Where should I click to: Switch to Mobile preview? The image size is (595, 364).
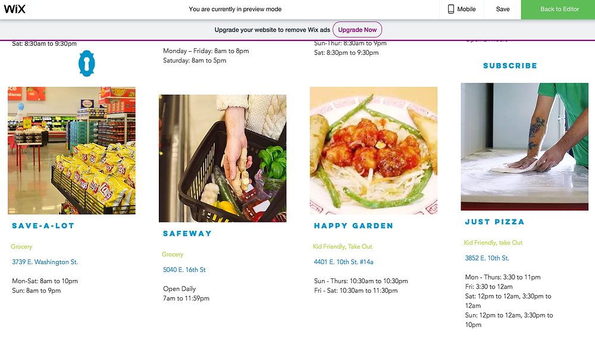(462, 9)
